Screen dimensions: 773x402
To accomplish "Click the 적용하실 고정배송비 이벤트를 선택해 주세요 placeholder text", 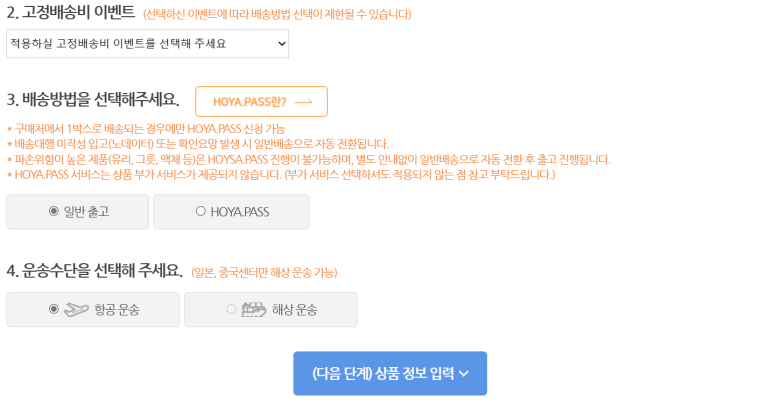I will pos(118,43).
